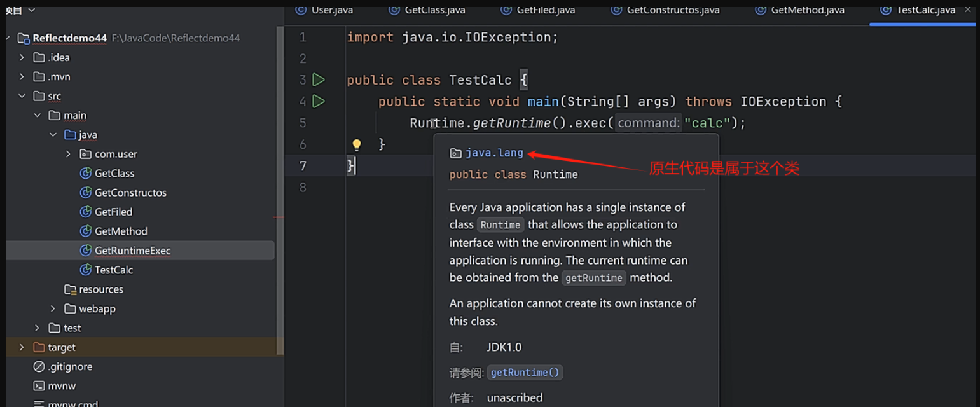Click the exec method call on line 5

[x=591, y=123]
